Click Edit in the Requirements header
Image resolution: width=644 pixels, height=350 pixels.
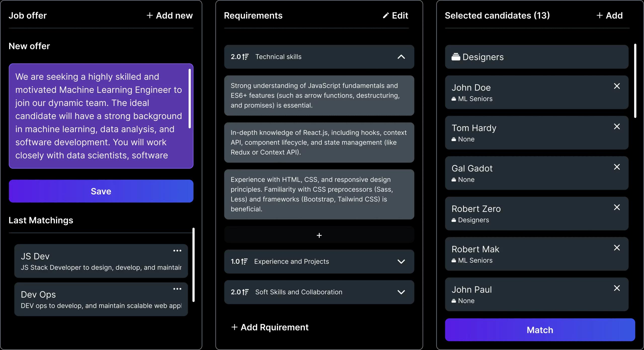tap(395, 16)
